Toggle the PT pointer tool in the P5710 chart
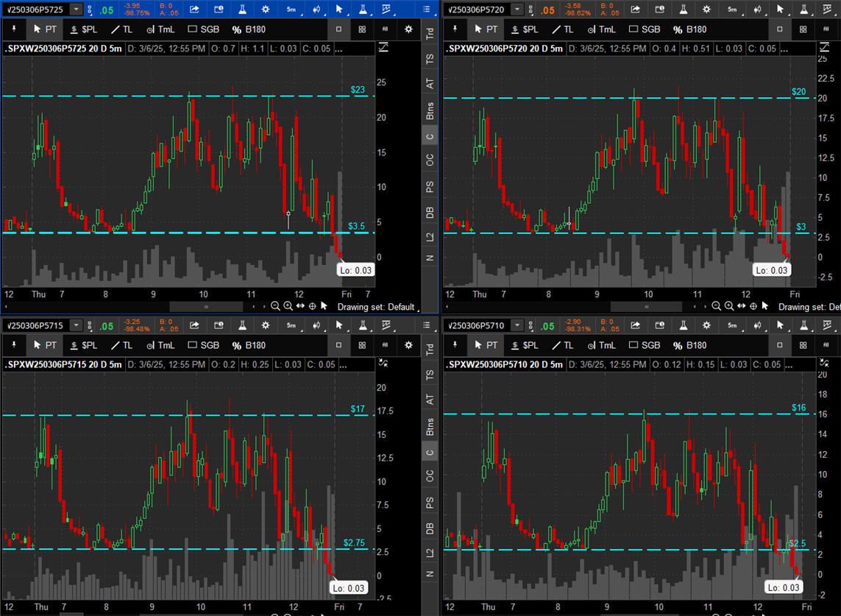 click(x=486, y=345)
